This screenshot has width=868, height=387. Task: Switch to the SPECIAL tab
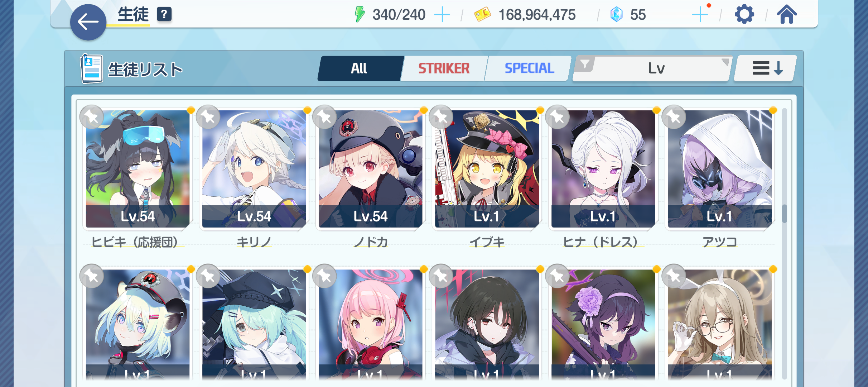point(529,68)
